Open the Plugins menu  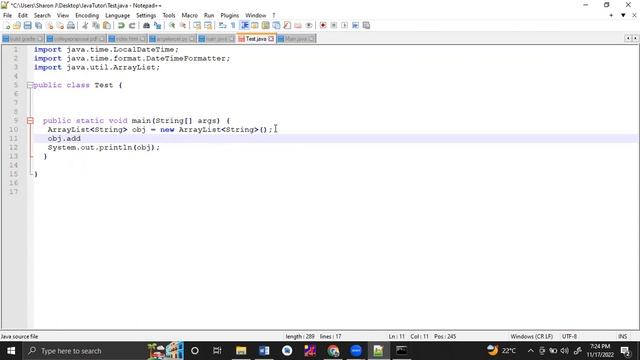coord(229,16)
